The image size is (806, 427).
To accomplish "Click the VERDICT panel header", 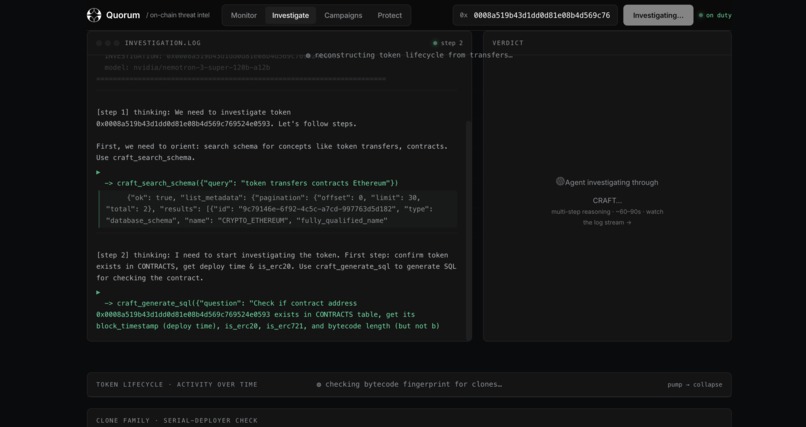I will 508,43.
